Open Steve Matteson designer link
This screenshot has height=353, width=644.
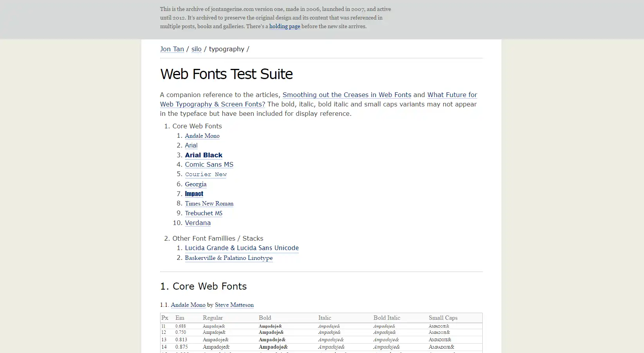coord(234,305)
